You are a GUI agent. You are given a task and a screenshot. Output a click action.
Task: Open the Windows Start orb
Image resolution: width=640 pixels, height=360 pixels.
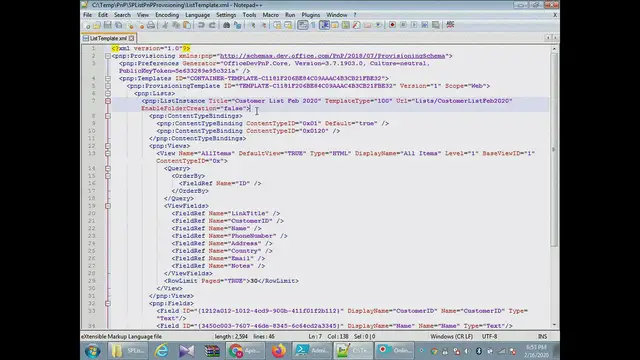93,351
